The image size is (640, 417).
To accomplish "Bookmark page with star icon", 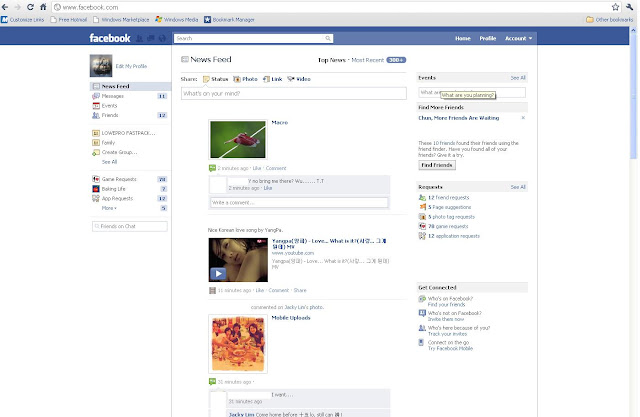I will click(x=615, y=7).
